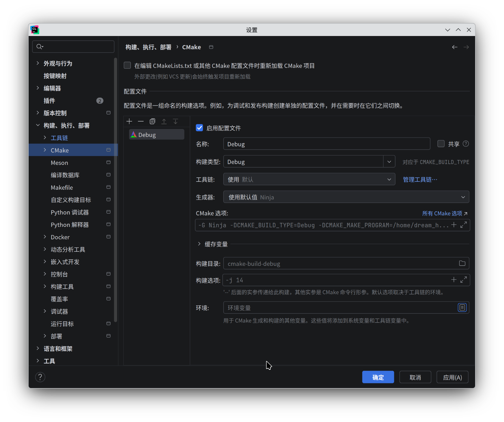The width and height of the screenshot is (504, 422).
Task: Select Debug profile in list
Action: (x=157, y=135)
